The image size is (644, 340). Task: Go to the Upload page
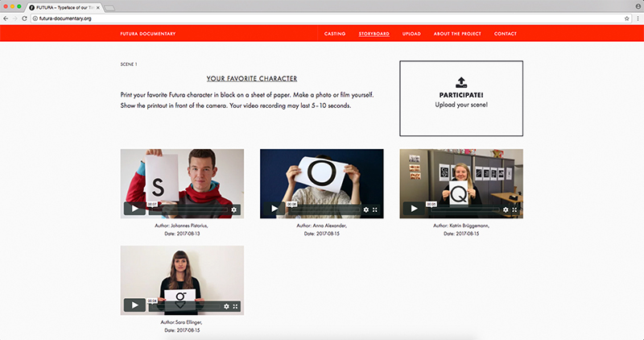411,34
